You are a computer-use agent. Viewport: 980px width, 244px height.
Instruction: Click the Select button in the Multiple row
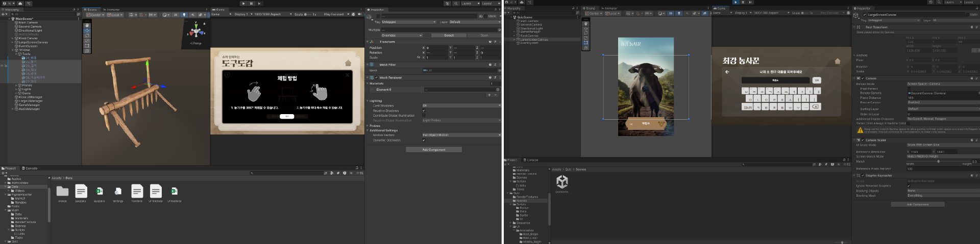(449, 36)
